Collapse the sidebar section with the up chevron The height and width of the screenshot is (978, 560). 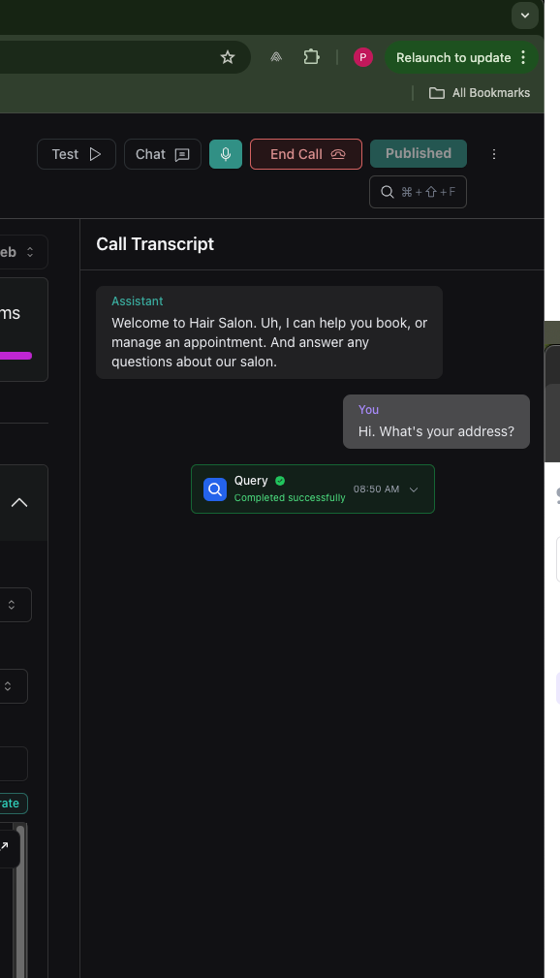click(x=19, y=502)
